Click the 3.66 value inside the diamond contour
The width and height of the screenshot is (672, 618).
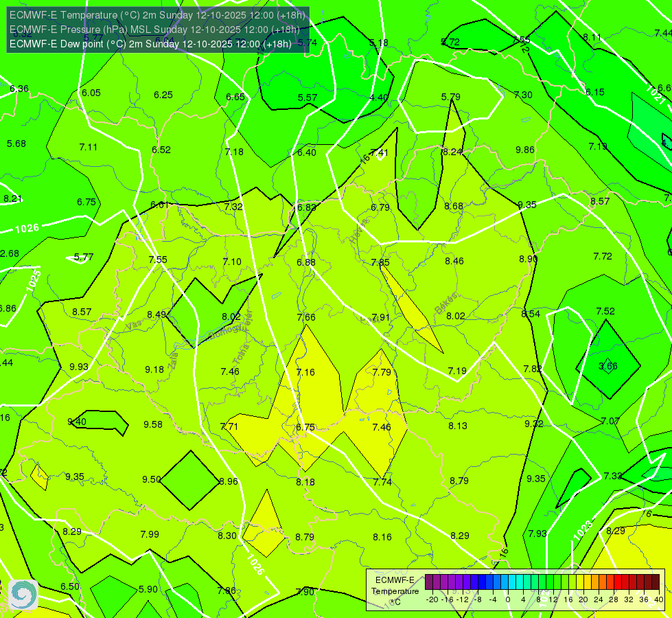tap(607, 366)
